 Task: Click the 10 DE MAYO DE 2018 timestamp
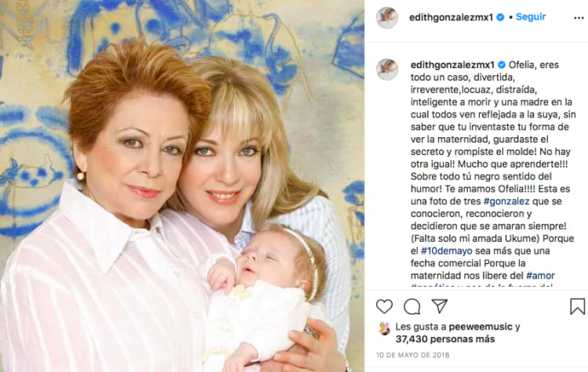[x=412, y=355]
